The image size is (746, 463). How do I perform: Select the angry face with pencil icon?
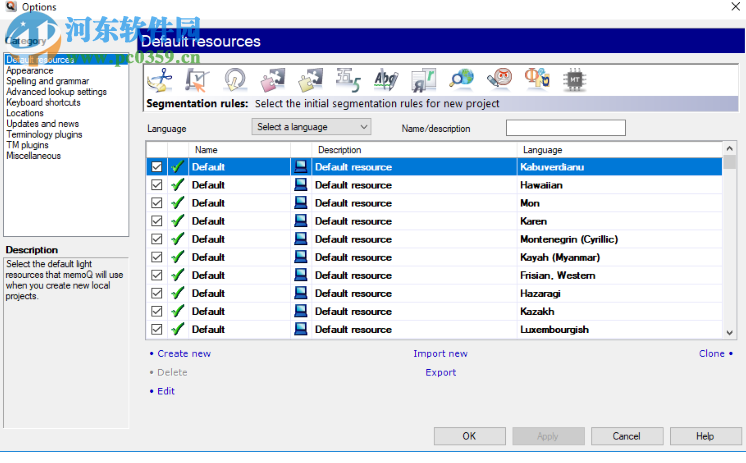point(498,80)
